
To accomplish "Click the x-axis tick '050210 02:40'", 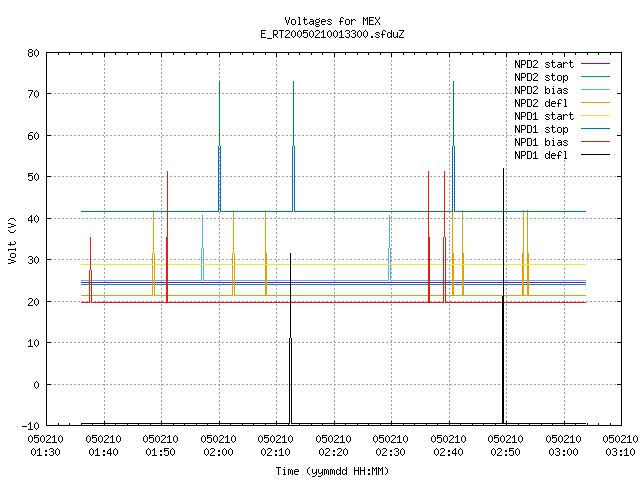I will click(x=449, y=446).
